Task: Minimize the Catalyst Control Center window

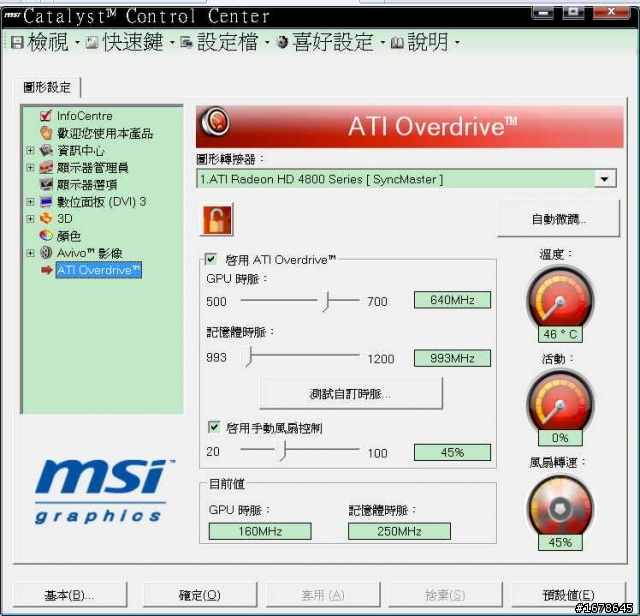Action: [x=542, y=12]
